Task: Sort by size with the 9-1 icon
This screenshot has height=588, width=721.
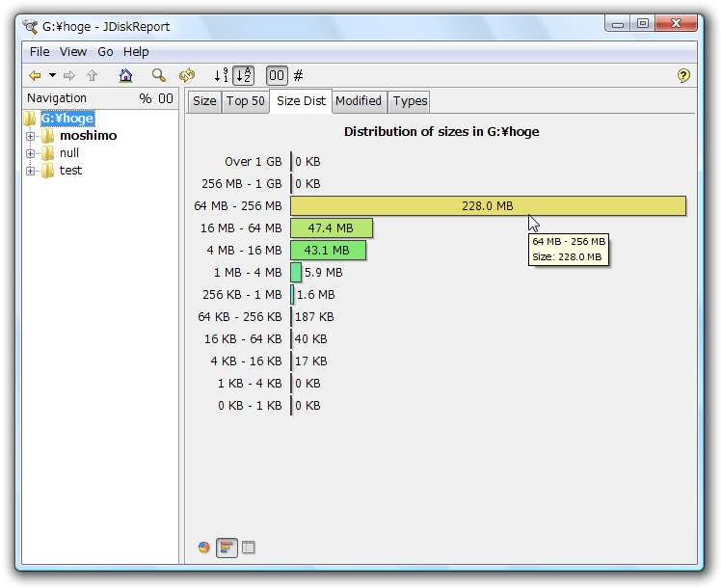Action: [x=221, y=75]
